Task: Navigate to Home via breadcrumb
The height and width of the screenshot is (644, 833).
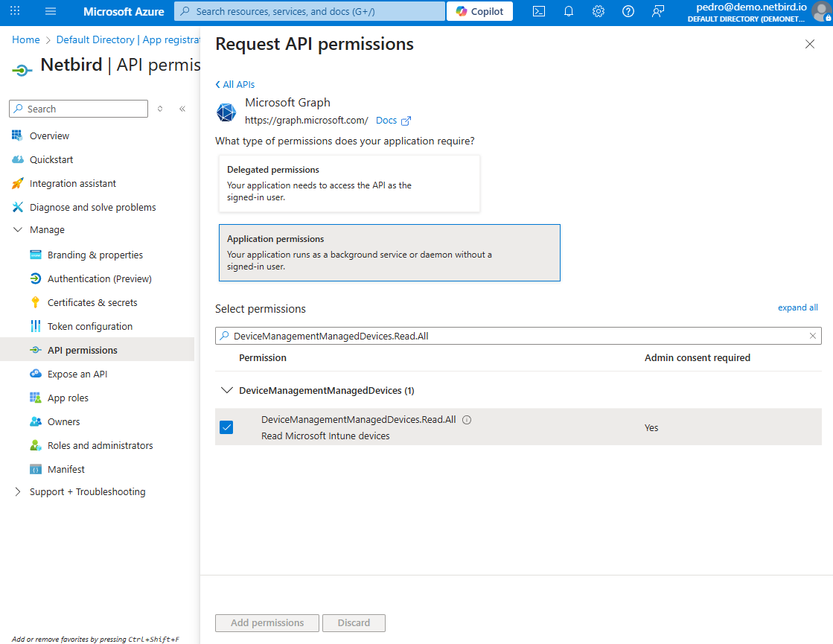Action: pos(25,39)
